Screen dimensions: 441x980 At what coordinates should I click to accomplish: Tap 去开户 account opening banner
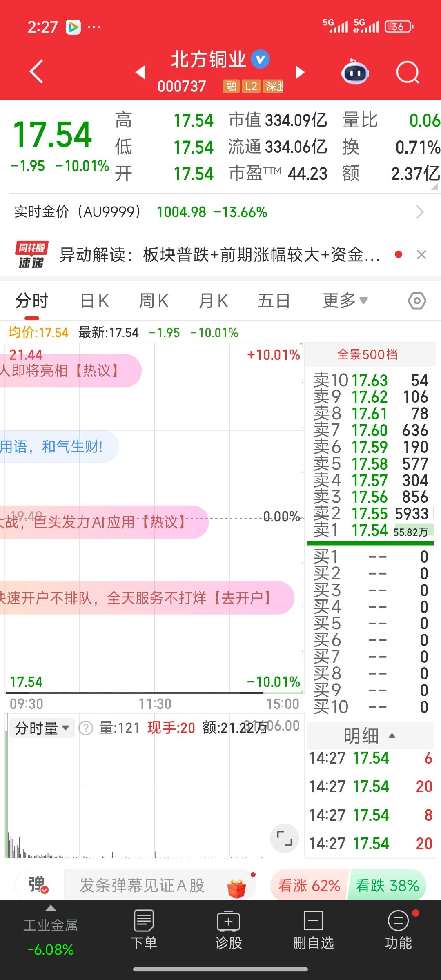[x=147, y=598]
